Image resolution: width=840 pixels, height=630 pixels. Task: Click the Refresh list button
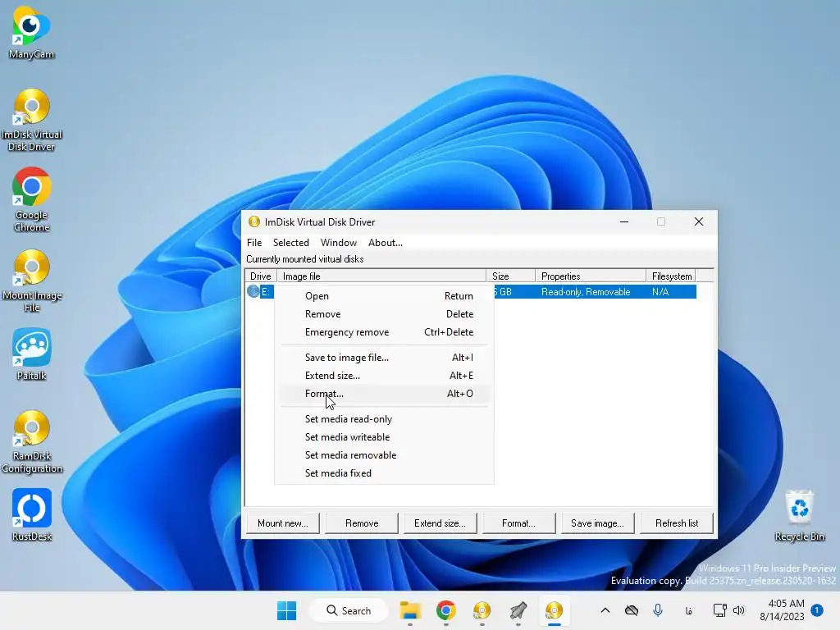point(677,523)
